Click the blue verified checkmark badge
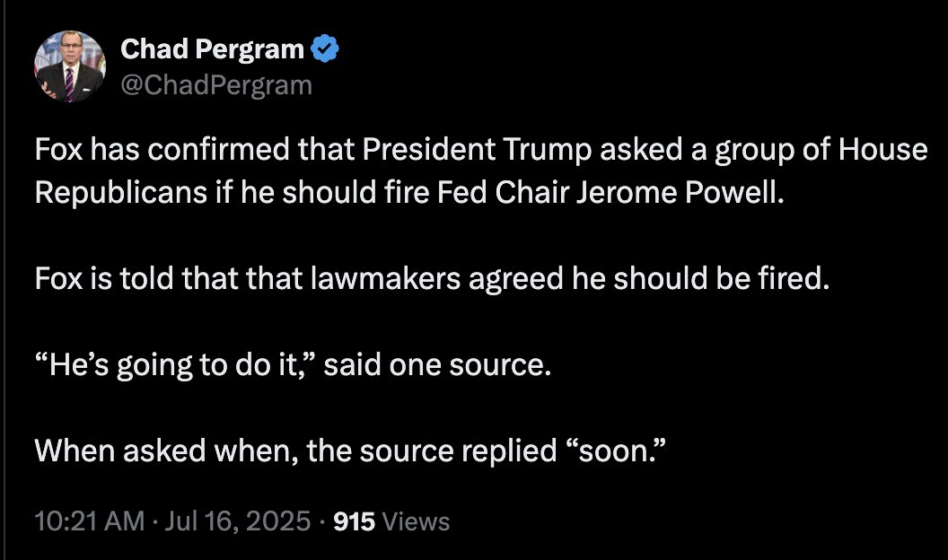The width and height of the screenshot is (948, 560). [x=324, y=48]
